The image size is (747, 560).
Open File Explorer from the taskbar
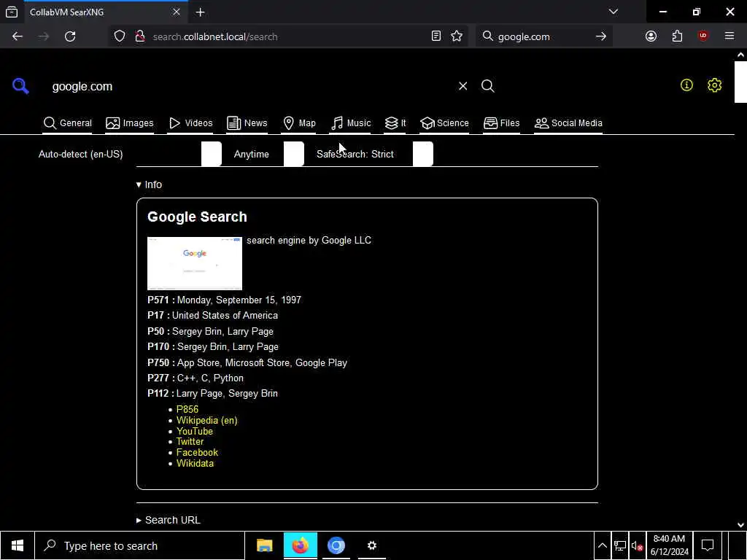click(x=264, y=545)
